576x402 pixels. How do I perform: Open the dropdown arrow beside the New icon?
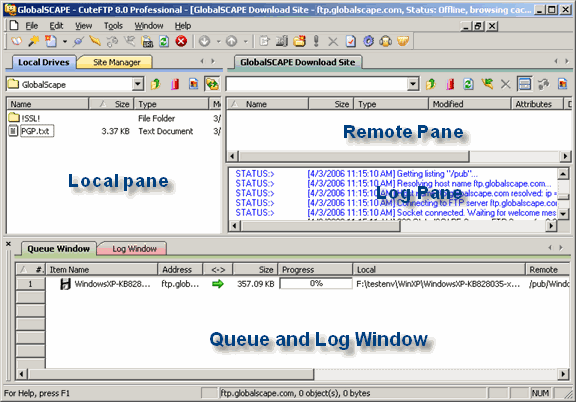65,41
